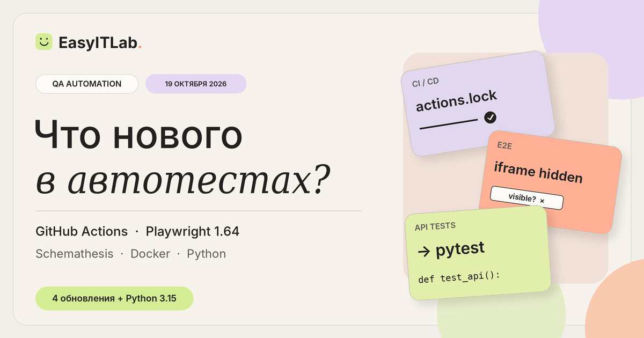Click the 'API TESTS' card label
This screenshot has height=338, width=644.
435,226
